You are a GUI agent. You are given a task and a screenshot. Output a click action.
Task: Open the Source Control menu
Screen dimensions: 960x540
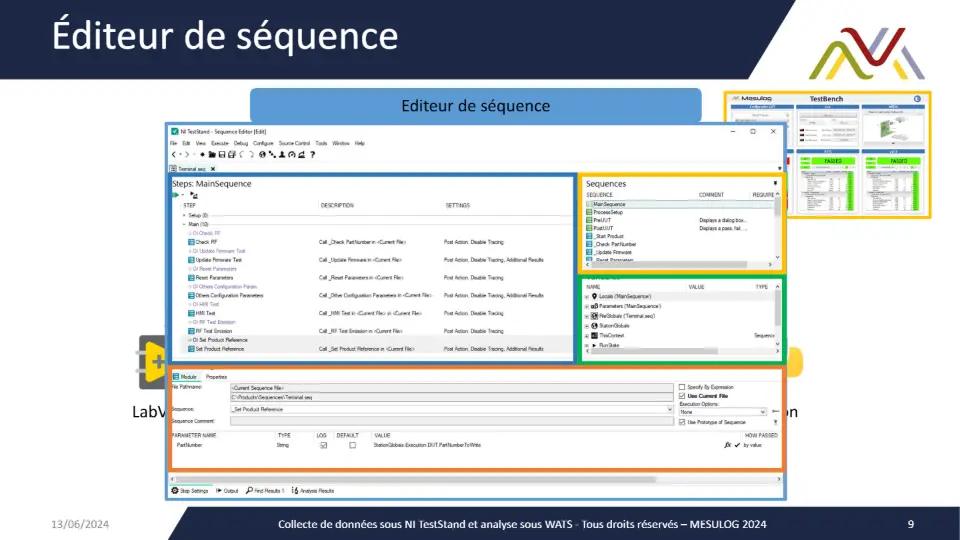coord(294,143)
